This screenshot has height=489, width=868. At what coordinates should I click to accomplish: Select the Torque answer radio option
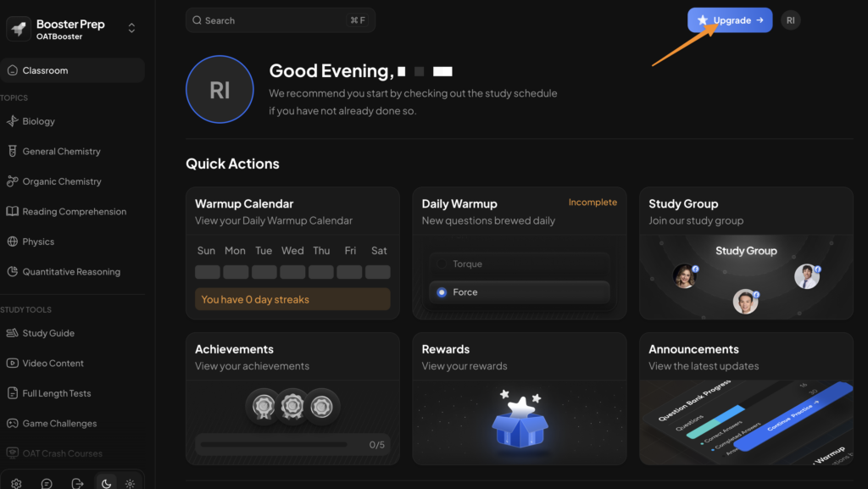click(442, 264)
